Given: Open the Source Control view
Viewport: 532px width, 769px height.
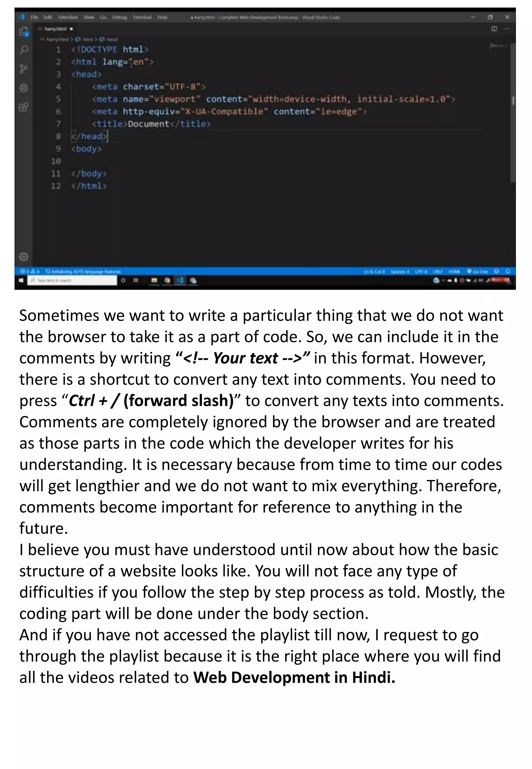Looking at the screenshot, I should [23, 69].
